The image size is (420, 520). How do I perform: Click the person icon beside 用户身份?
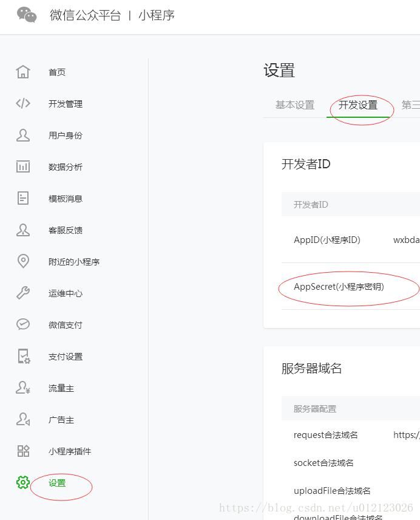(23, 135)
